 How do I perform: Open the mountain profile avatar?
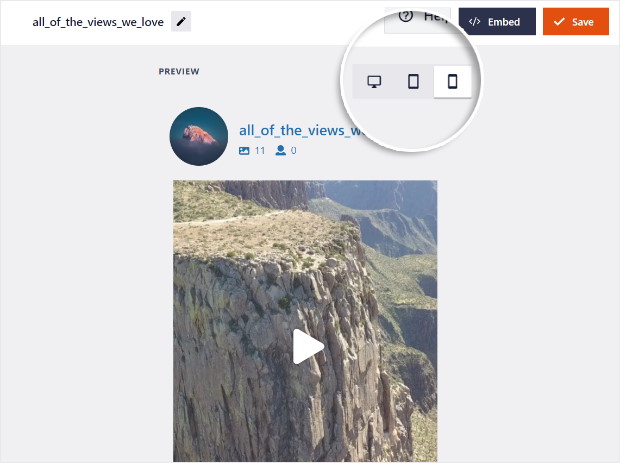click(199, 136)
